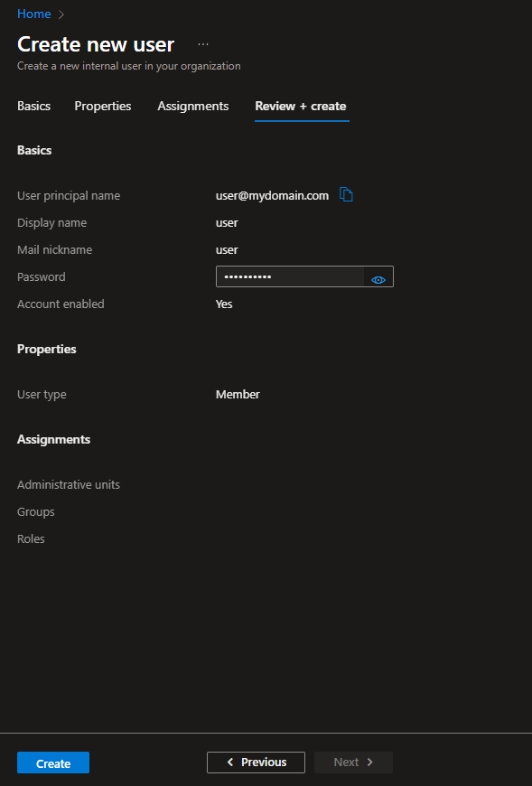
Task: Click the Account enabled Yes value
Action: [x=224, y=304]
